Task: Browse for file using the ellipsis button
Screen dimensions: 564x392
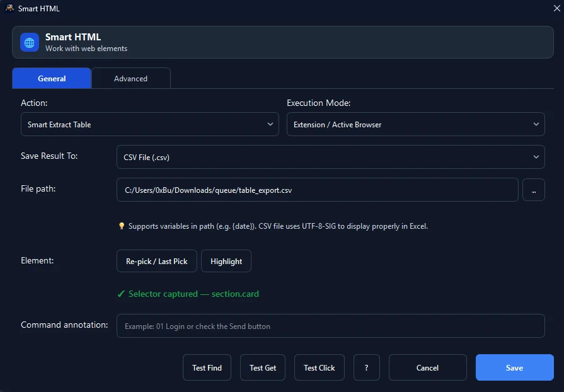Action: [x=533, y=190]
